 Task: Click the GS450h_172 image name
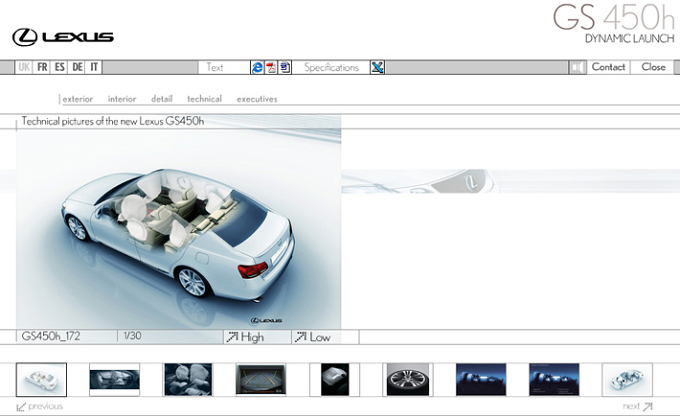pos(51,336)
